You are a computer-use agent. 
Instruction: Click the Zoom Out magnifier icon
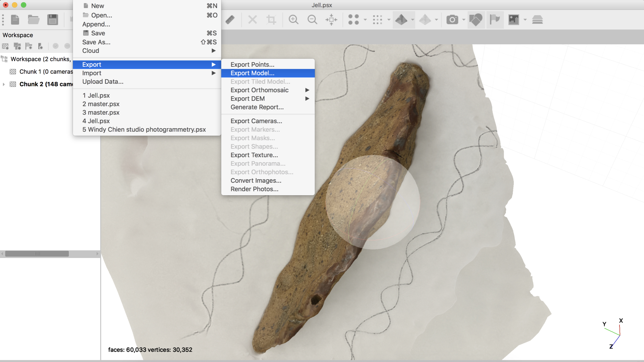pos(312,20)
